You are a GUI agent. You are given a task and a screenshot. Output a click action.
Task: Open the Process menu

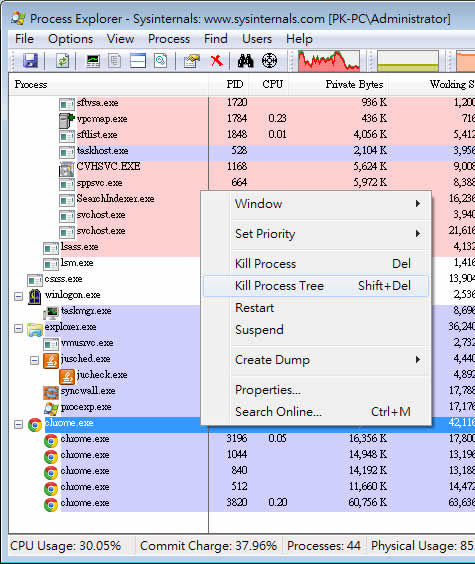point(169,39)
